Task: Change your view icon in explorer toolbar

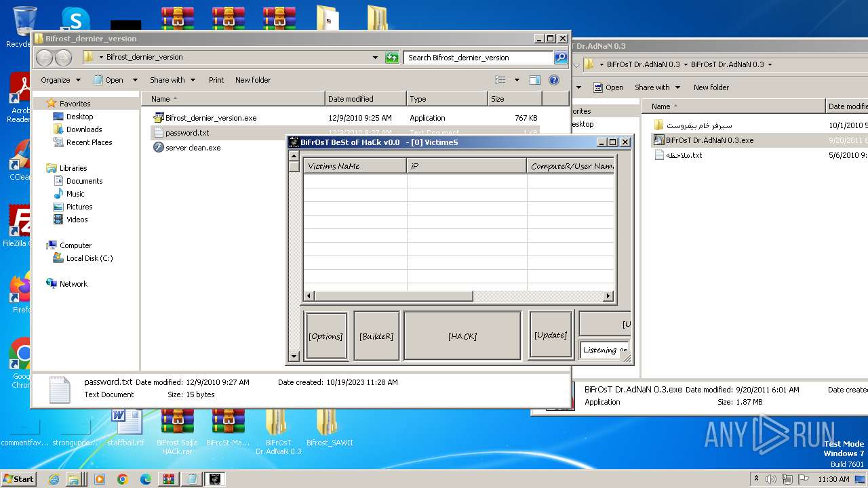Action: click(x=500, y=80)
